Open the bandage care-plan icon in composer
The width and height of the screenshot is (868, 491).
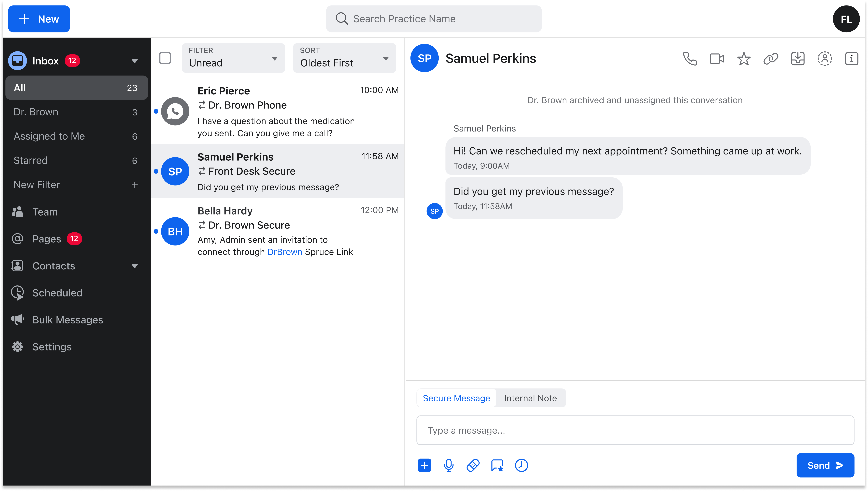[x=473, y=465]
